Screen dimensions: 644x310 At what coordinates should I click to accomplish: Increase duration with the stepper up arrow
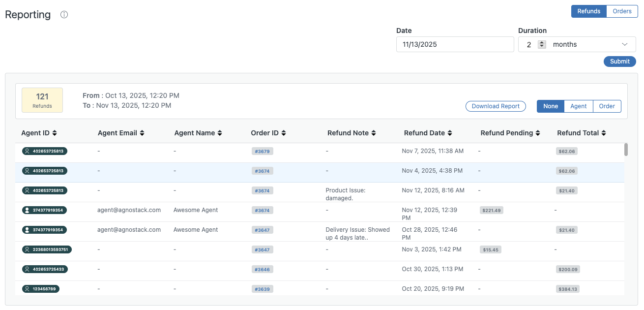(542, 42)
